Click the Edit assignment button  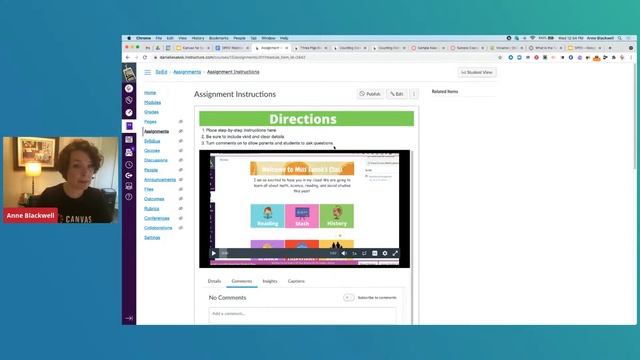(x=396, y=94)
